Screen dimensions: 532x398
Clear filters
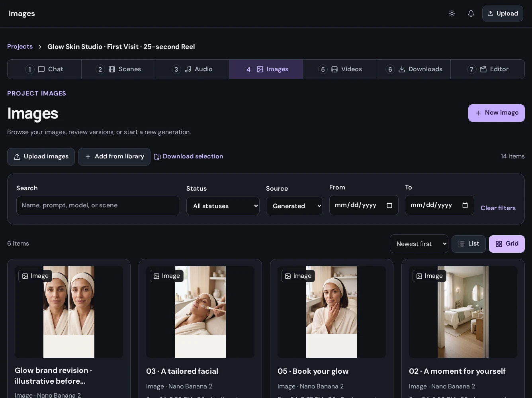point(498,208)
